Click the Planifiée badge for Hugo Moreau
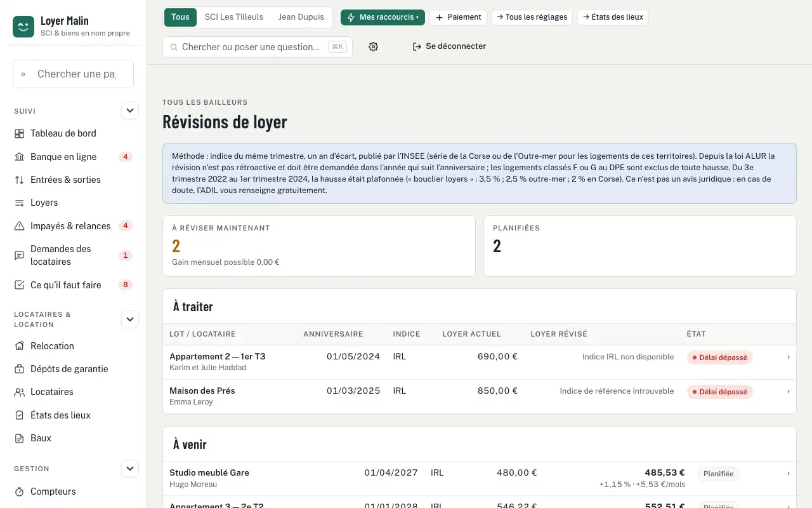Viewport: 812px width, 508px height. click(x=719, y=474)
